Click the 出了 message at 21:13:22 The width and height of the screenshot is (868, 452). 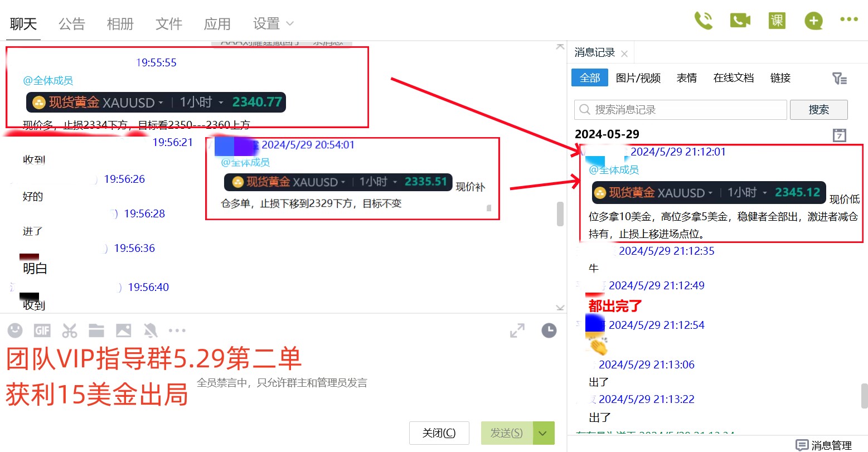(x=599, y=417)
